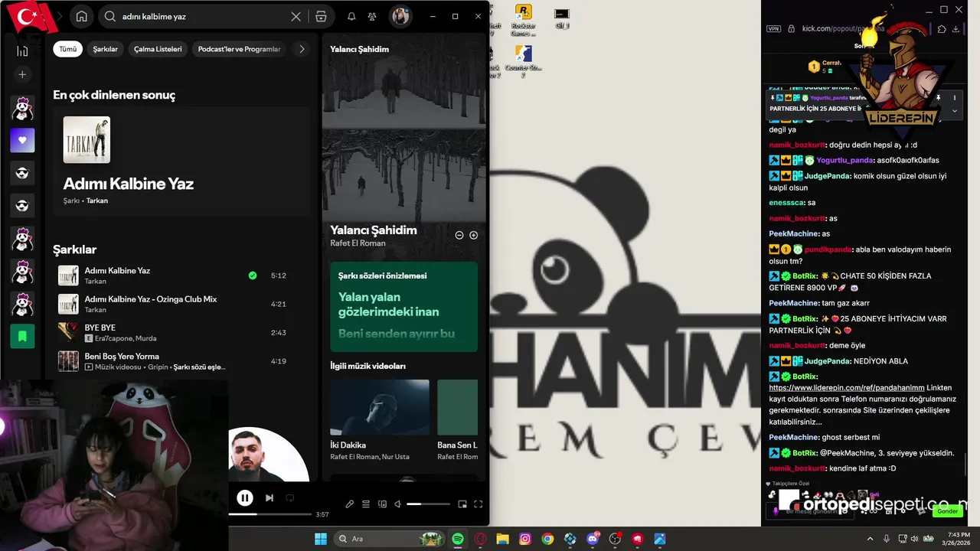The width and height of the screenshot is (980, 551).
Task: Open the Rafet El Roman artist link
Action: [x=358, y=243]
